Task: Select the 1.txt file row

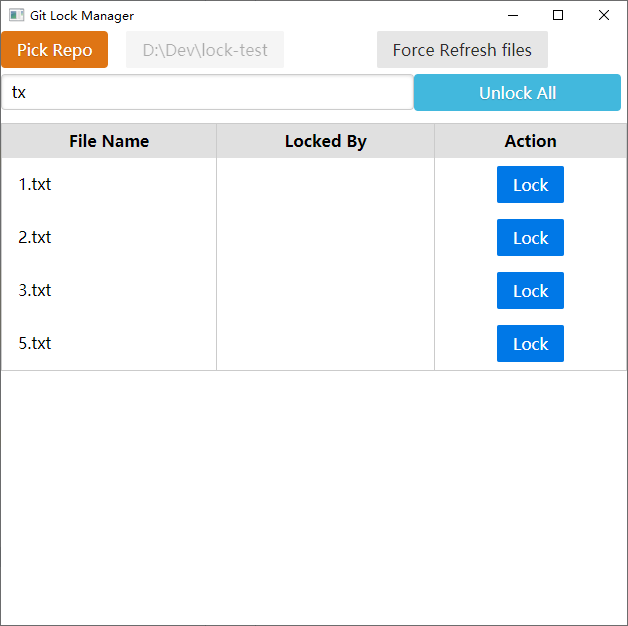Action: pos(35,184)
